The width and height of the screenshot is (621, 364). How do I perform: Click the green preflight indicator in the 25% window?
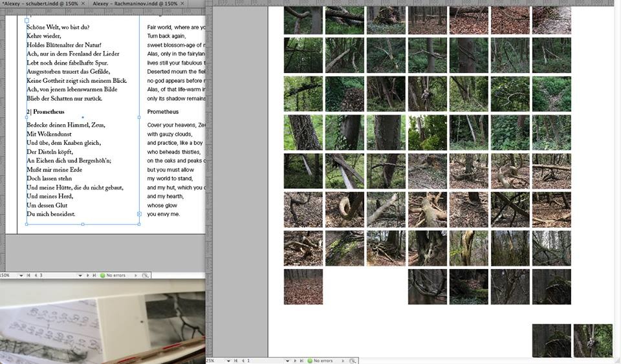point(310,360)
